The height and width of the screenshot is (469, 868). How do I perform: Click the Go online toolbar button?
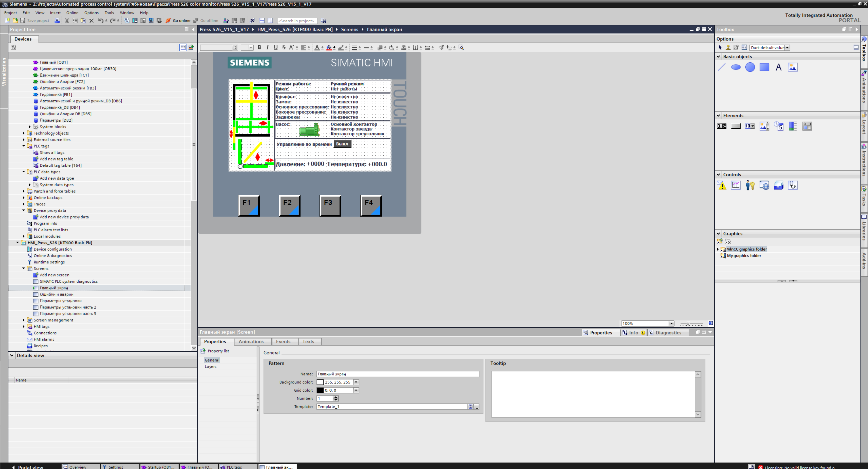coord(178,21)
